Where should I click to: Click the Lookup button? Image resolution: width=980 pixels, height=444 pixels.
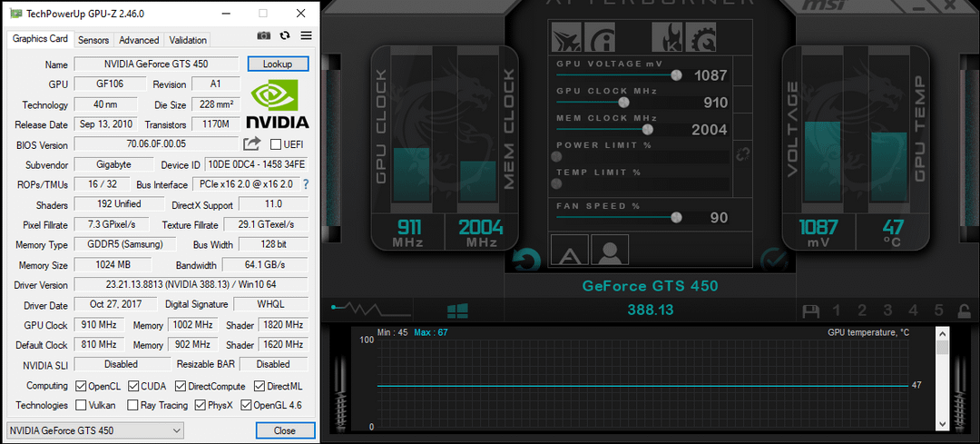279,64
